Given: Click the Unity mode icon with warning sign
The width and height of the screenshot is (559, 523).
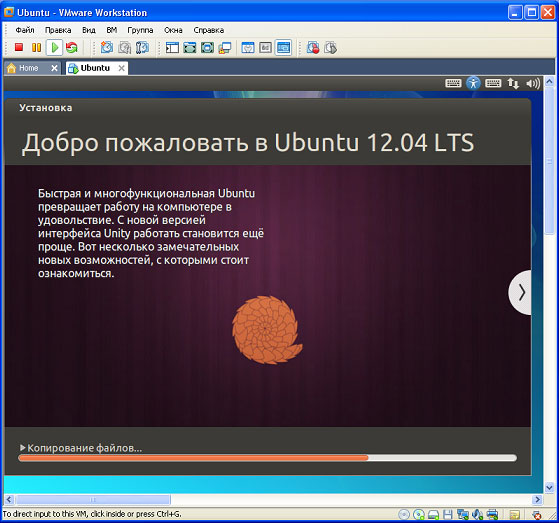Looking at the screenshot, I should click(225, 47).
